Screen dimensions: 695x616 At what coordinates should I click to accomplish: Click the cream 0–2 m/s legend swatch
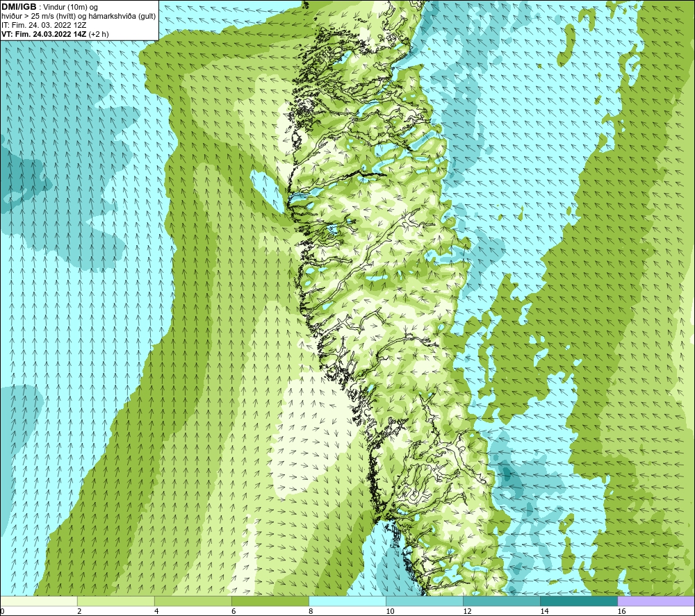(x=38, y=601)
